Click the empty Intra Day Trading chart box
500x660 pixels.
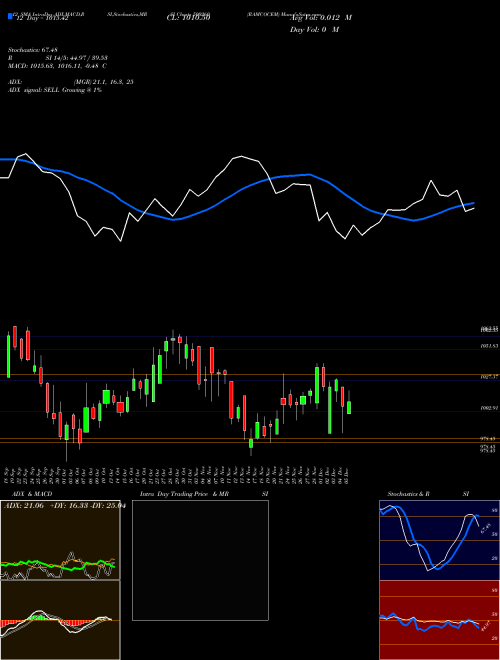click(200, 560)
